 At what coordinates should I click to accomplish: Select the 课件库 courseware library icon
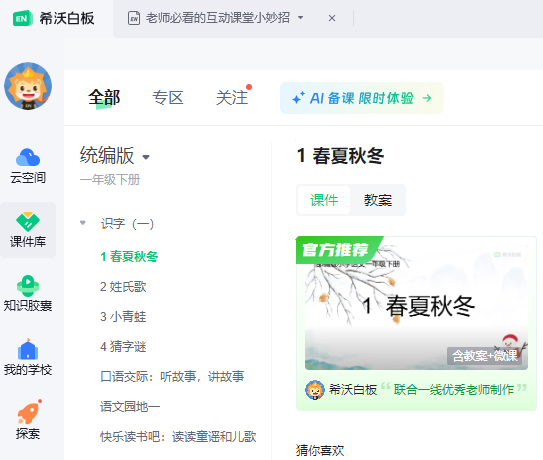[28, 222]
